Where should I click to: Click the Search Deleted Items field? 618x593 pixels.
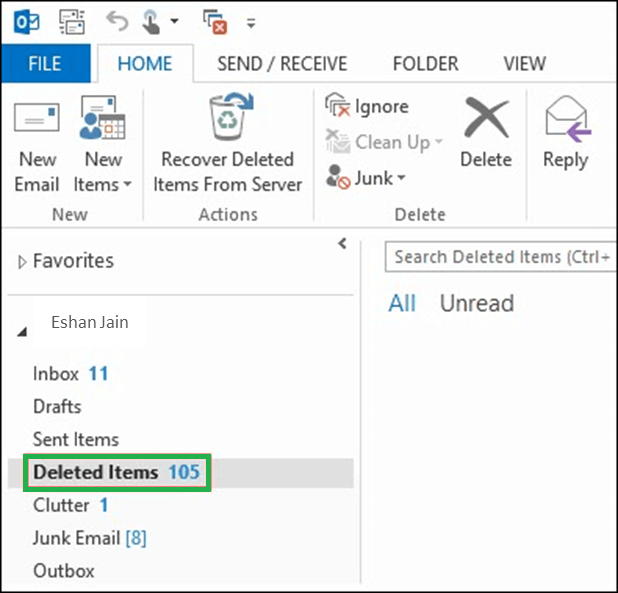coord(501,257)
